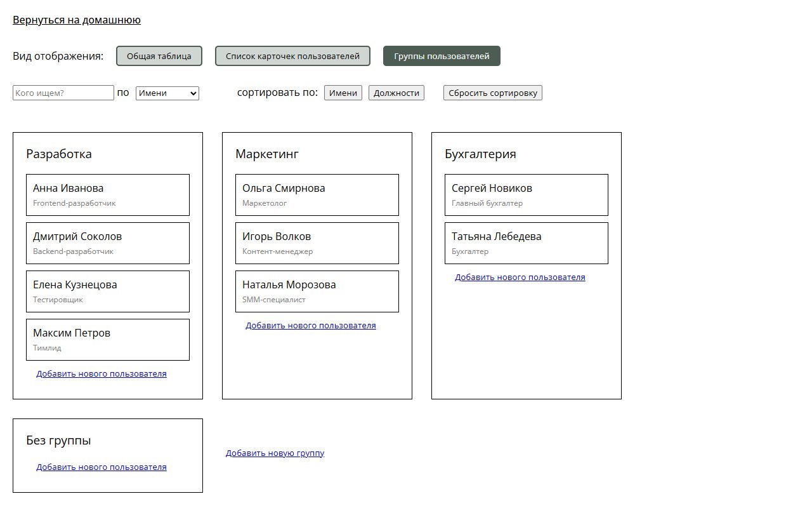Click the «SMM-специалист» position text

pyautogui.click(x=274, y=300)
